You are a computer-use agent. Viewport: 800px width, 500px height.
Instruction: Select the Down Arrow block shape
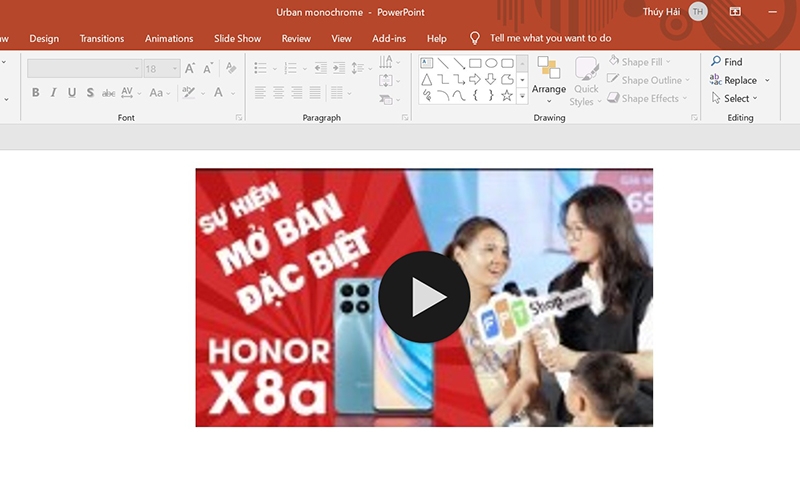tap(491, 79)
